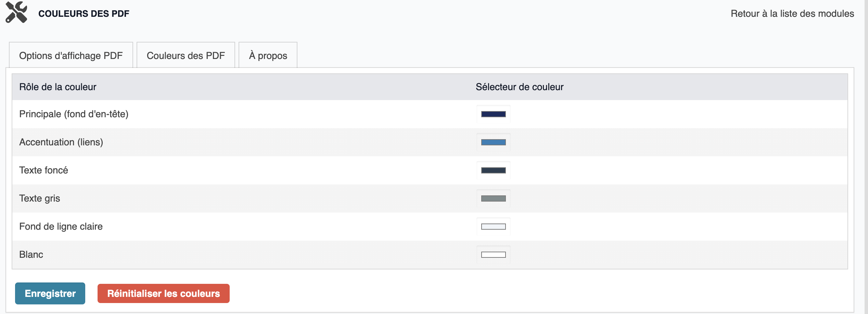Image resolution: width=868 pixels, height=314 pixels.
Task: Select the Couleurs des PDF tab
Action: click(186, 55)
